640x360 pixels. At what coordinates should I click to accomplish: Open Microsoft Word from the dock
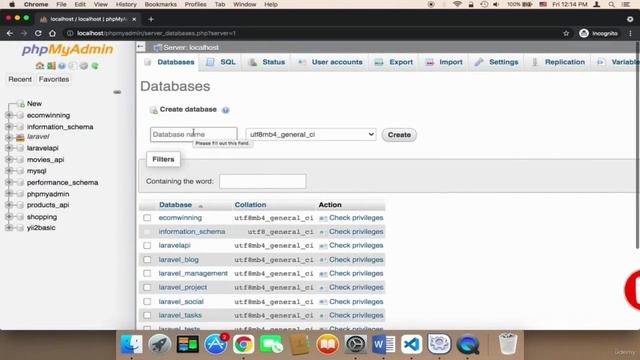(x=383, y=344)
